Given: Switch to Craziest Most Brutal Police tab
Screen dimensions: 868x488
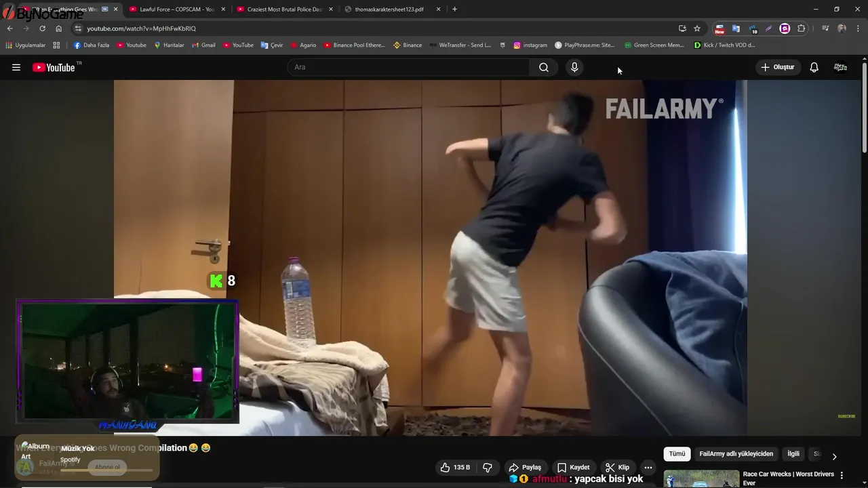Looking at the screenshot, I should tap(284, 9).
